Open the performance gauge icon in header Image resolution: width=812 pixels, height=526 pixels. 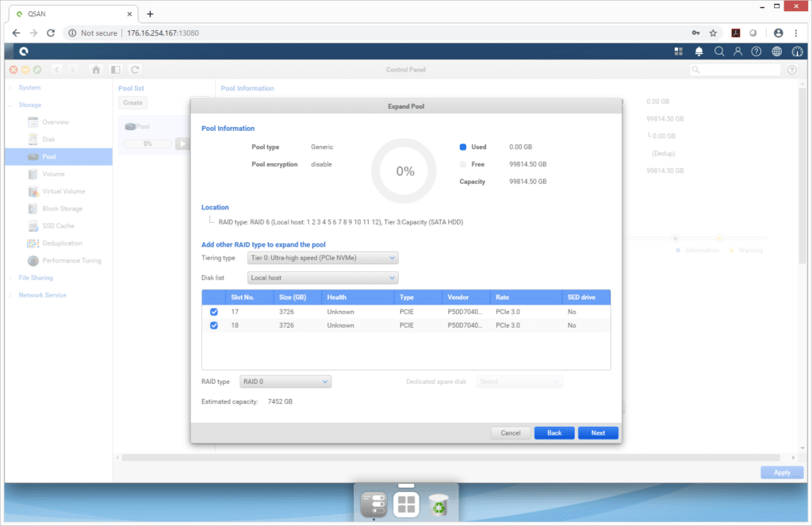click(797, 52)
